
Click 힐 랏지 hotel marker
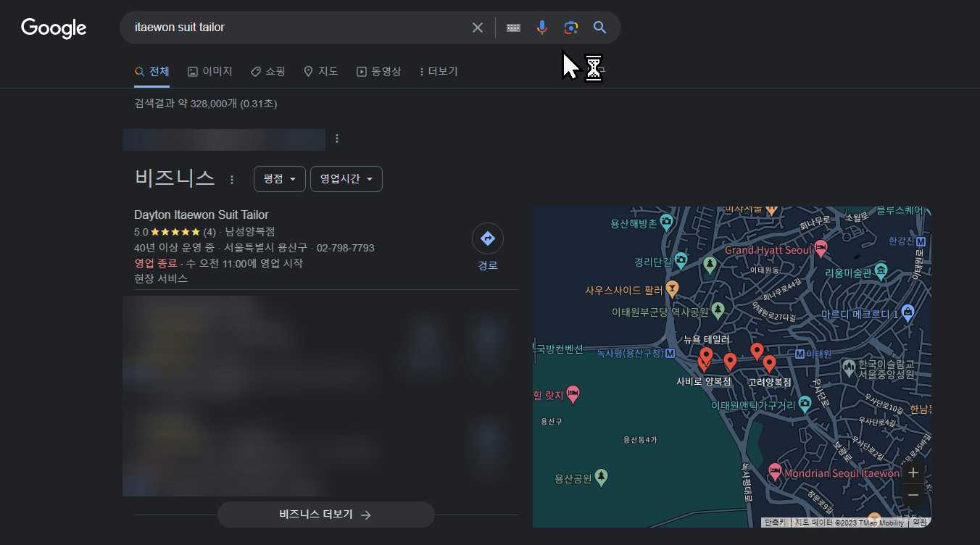[573, 393]
